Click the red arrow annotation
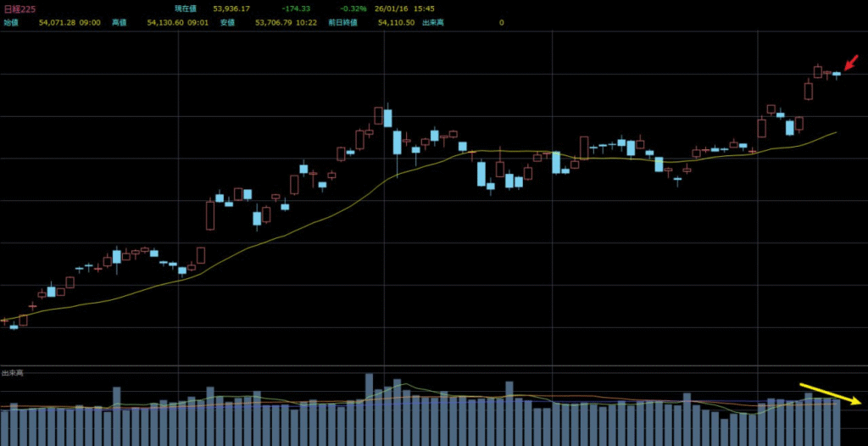Image resolution: width=868 pixels, height=446 pixels. (x=849, y=64)
